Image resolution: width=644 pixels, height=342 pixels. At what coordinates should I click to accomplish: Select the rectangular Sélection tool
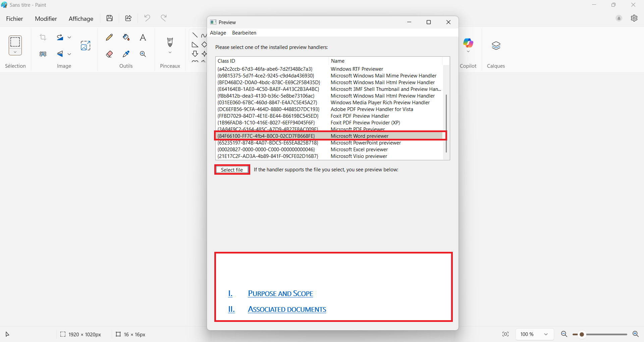point(15,42)
